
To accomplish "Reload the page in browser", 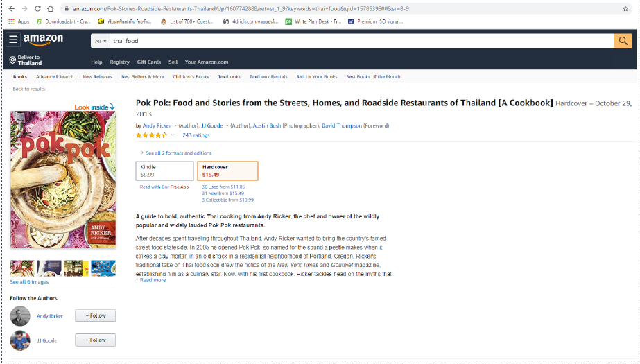I will (37, 8).
